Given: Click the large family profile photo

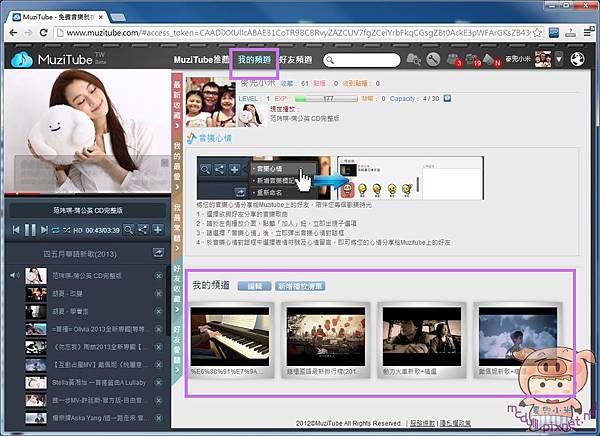Looking at the screenshot, I should 211,102.
